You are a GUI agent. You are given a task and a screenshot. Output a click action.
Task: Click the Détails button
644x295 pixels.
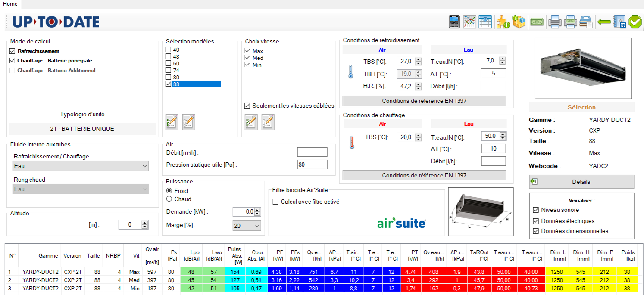click(581, 182)
